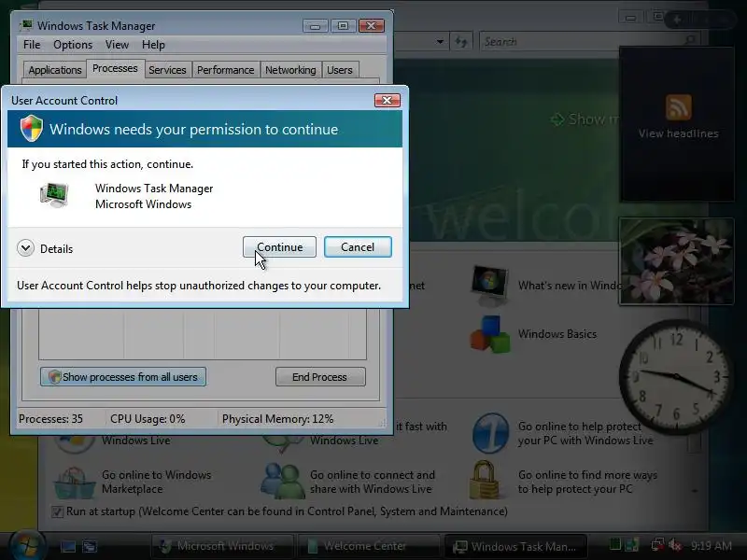Select Microsoft Windows taskbar button

222,546
